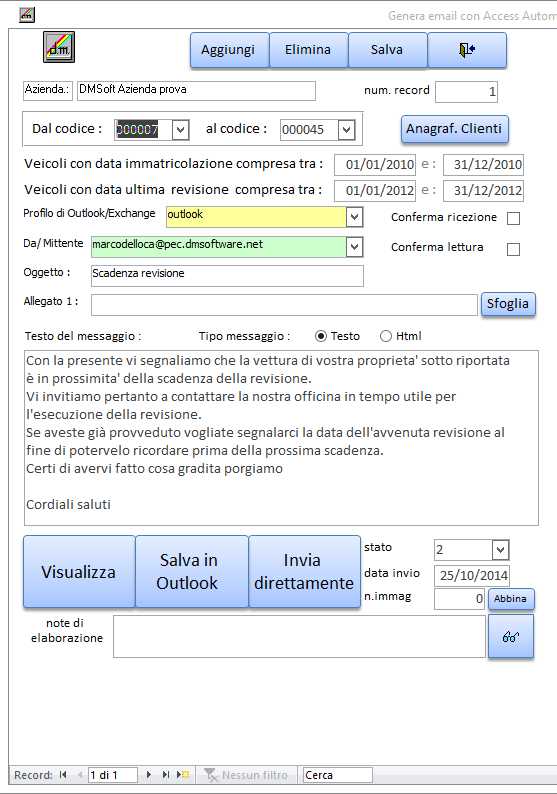Click the revisione start date 01/01/2012
This screenshot has height=794, width=557.
click(375, 190)
